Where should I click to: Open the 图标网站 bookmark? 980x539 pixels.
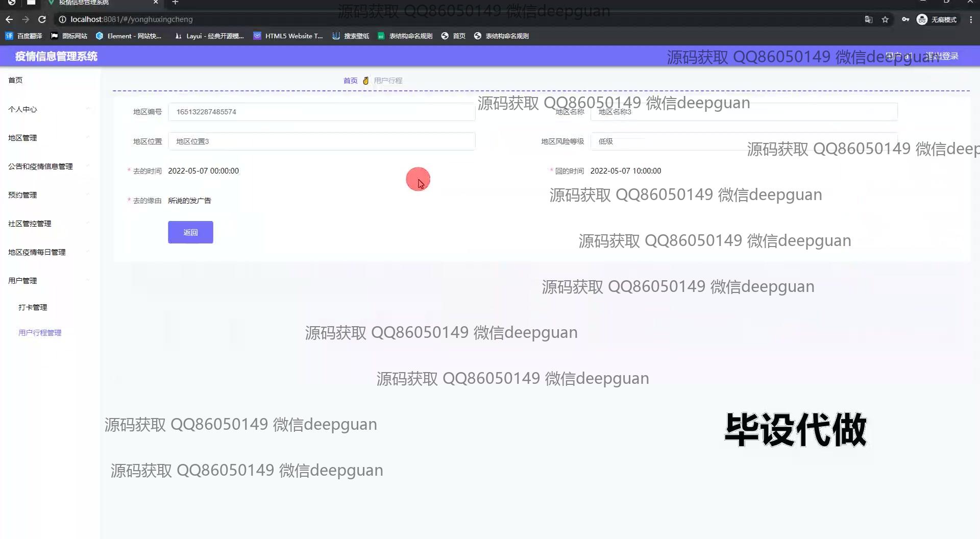click(69, 36)
